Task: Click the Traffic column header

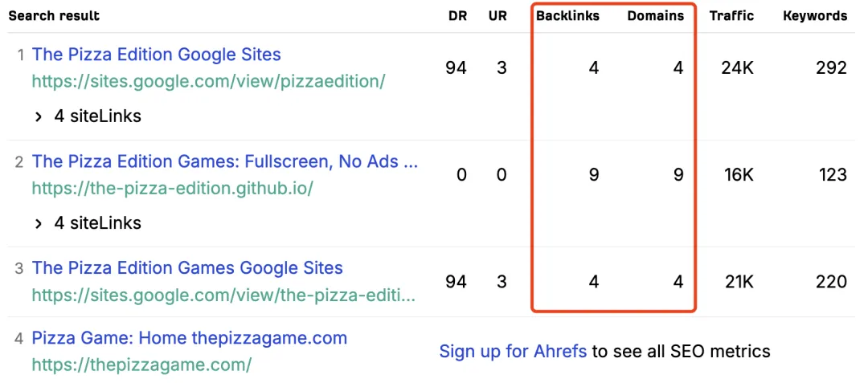Action: 731,15
